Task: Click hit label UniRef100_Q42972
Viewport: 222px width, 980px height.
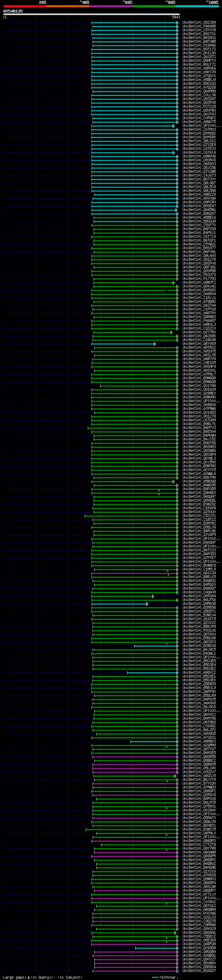Action: click(x=199, y=57)
